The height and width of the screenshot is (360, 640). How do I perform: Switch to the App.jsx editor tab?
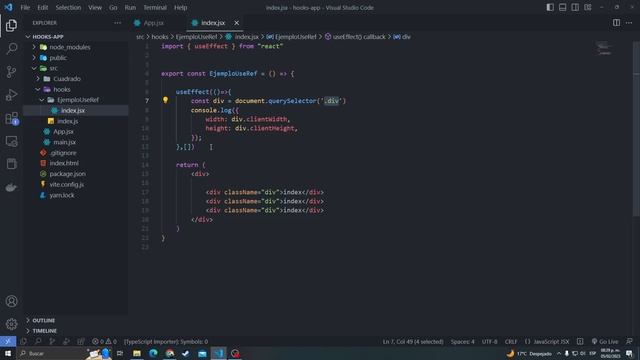pyautogui.click(x=154, y=23)
